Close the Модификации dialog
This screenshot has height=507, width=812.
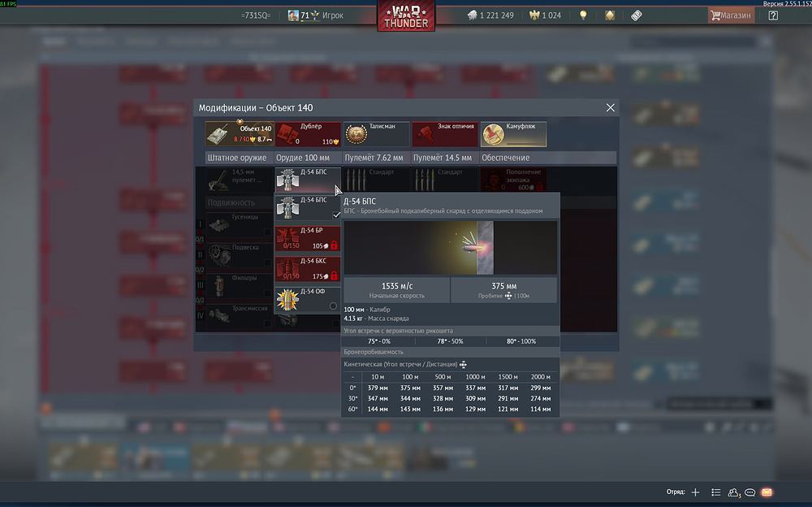(611, 107)
